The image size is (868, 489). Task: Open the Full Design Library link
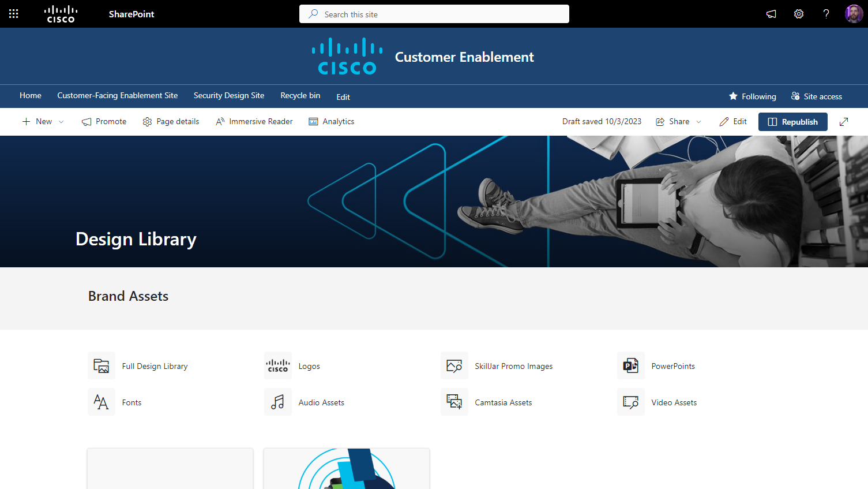pos(155,366)
